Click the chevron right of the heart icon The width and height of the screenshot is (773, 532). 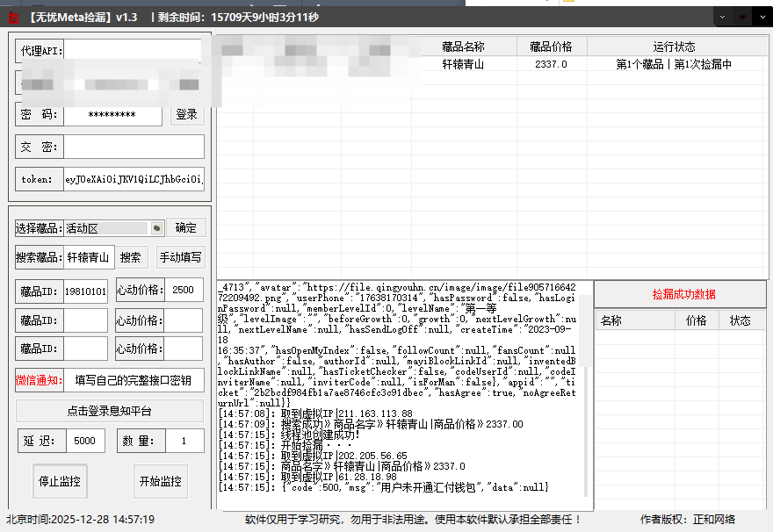(762, 16)
